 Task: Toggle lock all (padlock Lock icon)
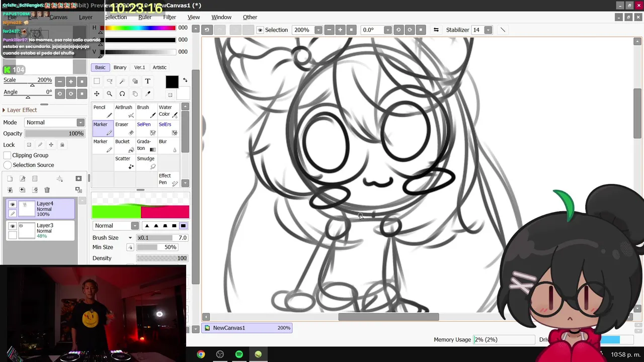[62, 145]
